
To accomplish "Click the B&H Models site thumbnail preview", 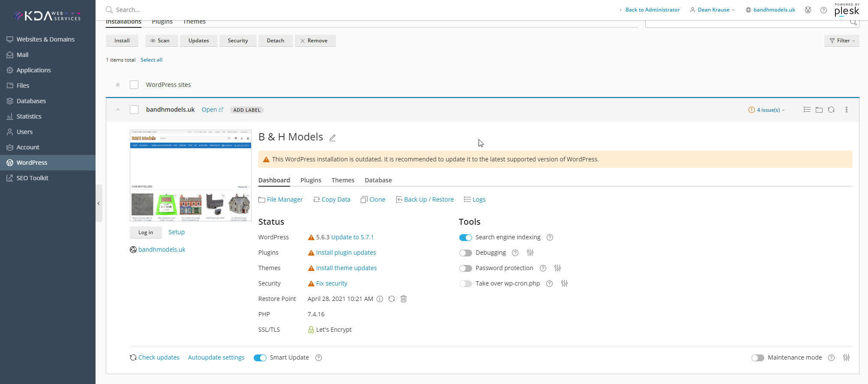I will pos(191,176).
